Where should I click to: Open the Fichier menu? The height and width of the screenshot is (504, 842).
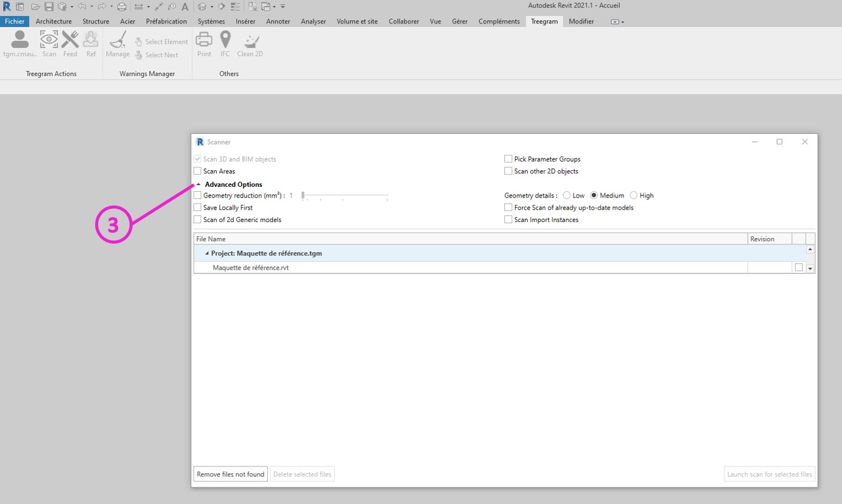point(15,22)
